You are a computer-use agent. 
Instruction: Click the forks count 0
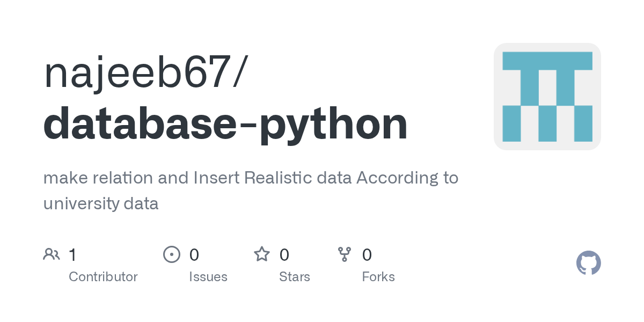(367, 254)
